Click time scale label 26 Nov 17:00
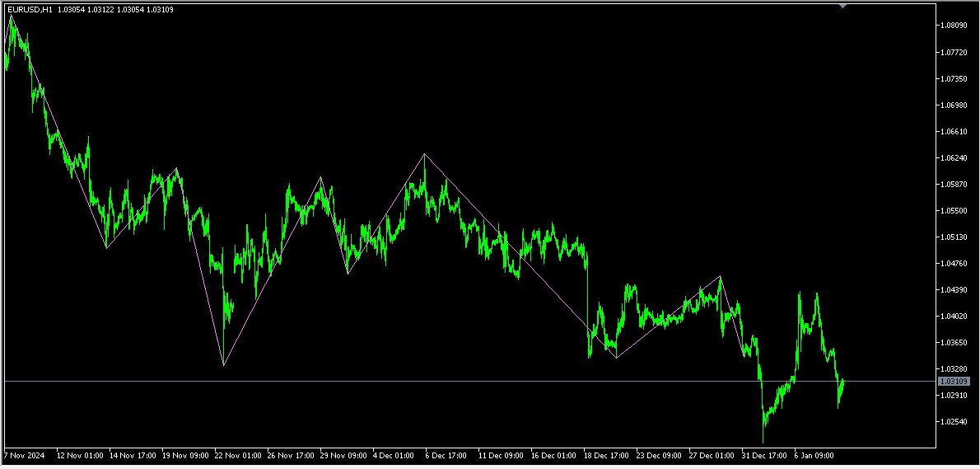980x469 pixels. click(x=291, y=455)
